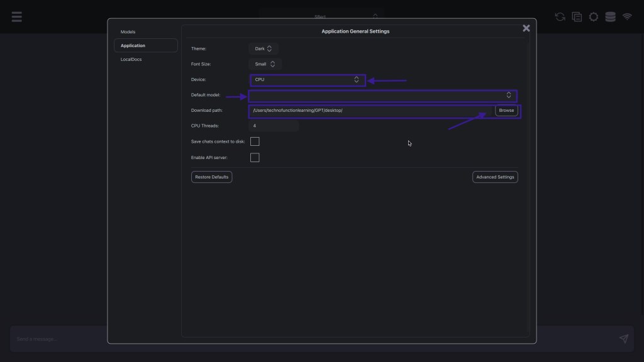644x362 pixels.
Task: Click the CPU Threads input field
Action: (274, 126)
